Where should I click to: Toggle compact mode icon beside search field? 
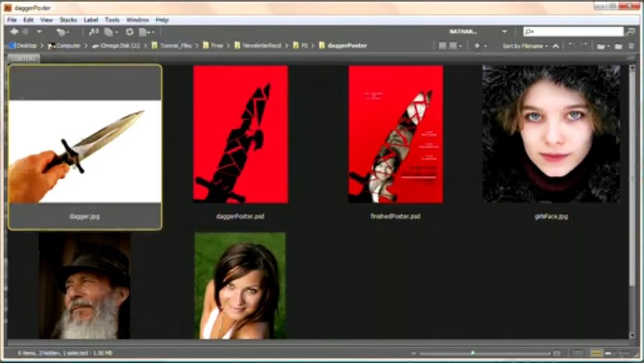click(631, 32)
